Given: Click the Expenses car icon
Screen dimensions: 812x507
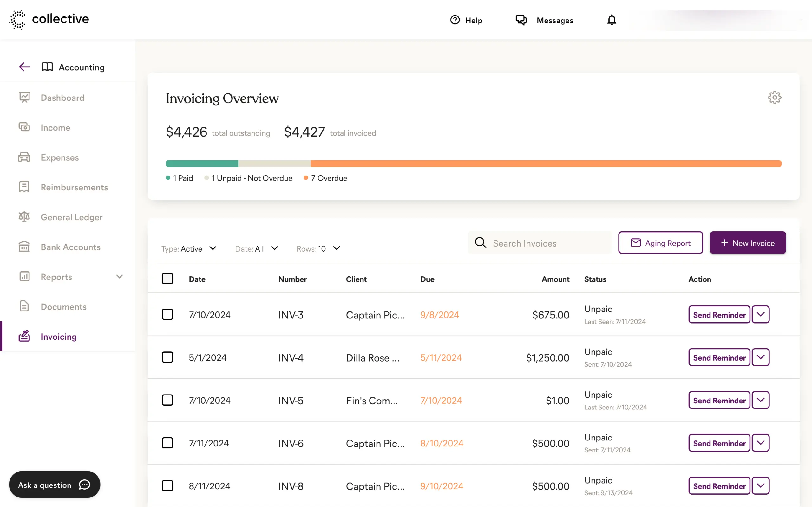Looking at the screenshot, I should [x=24, y=157].
